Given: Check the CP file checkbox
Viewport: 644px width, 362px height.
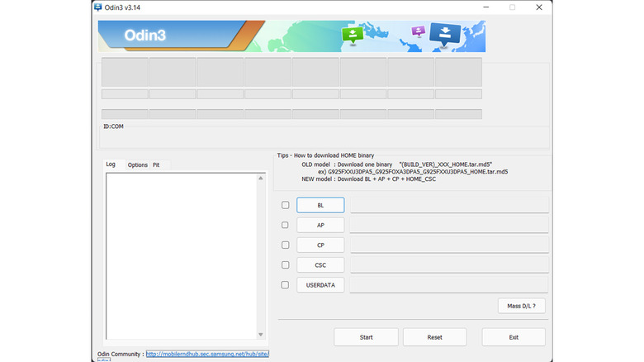Looking at the screenshot, I should (285, 245).
